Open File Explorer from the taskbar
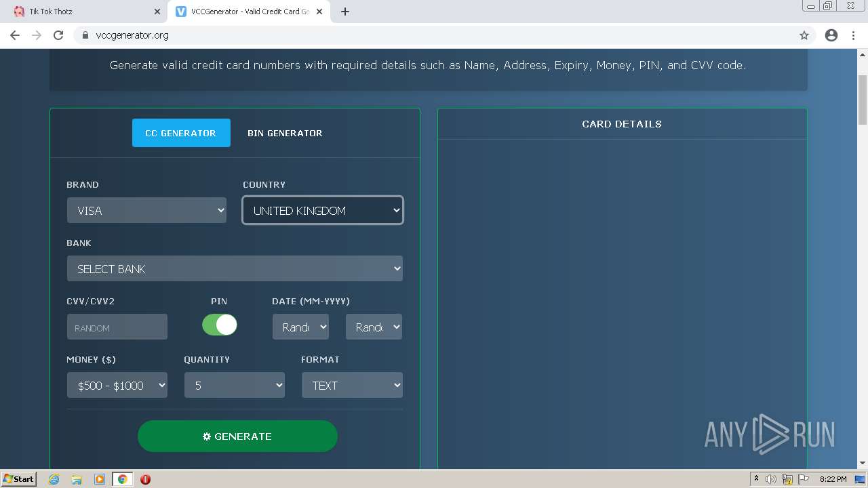 click(x=77, y=479)
